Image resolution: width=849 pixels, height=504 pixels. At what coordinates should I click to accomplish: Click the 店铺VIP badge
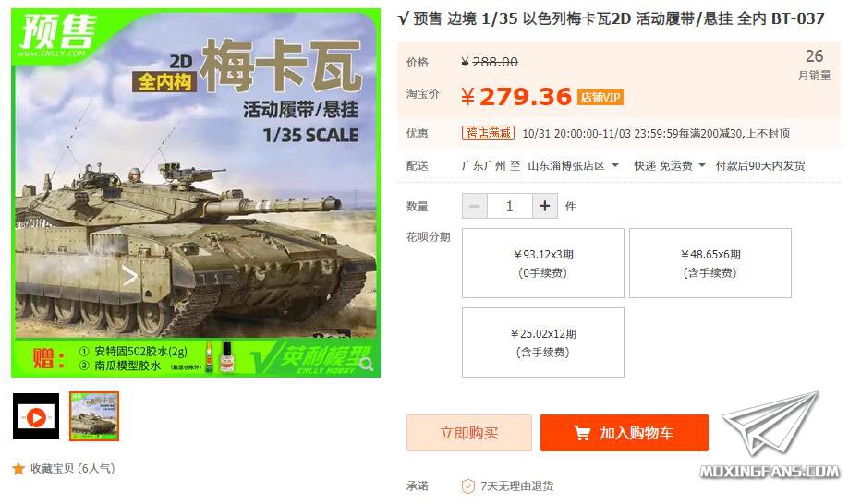600,97
